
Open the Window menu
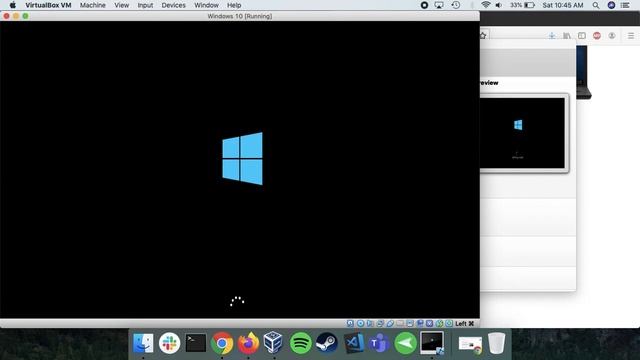(206, 5)
